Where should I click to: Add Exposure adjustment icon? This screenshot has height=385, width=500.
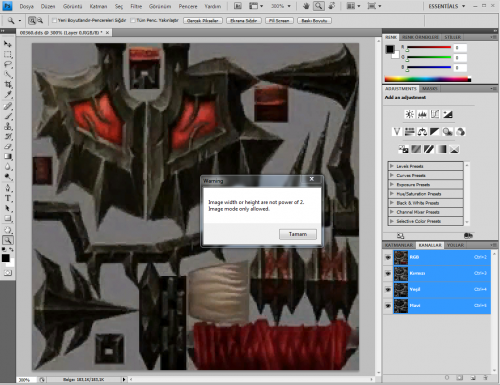pyautogui.click(x=448, y=114)
